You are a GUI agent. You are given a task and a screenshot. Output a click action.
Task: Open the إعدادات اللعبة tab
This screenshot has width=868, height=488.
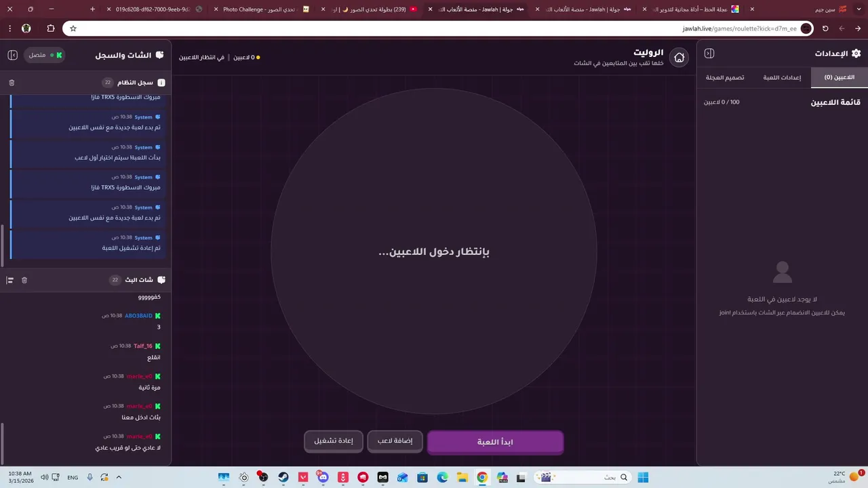[782, 77]
